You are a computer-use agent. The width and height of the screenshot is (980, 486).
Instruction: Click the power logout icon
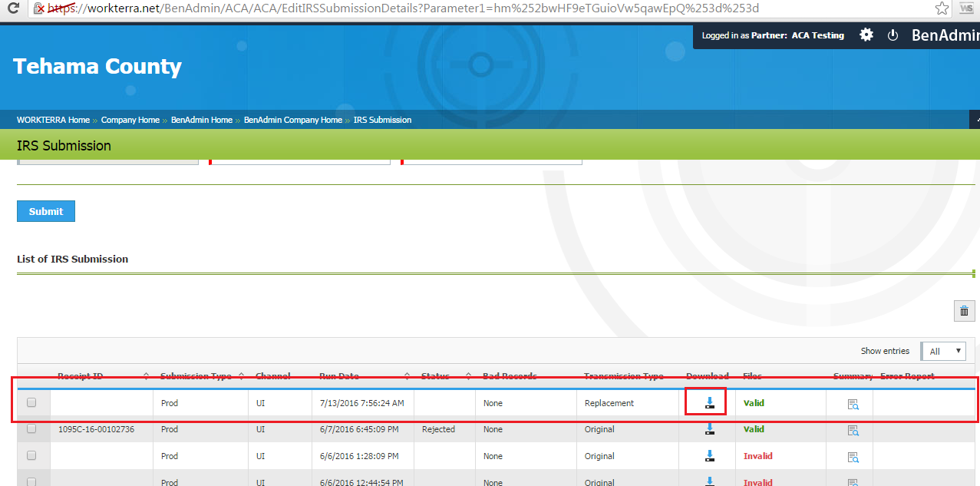coord(893,35)
